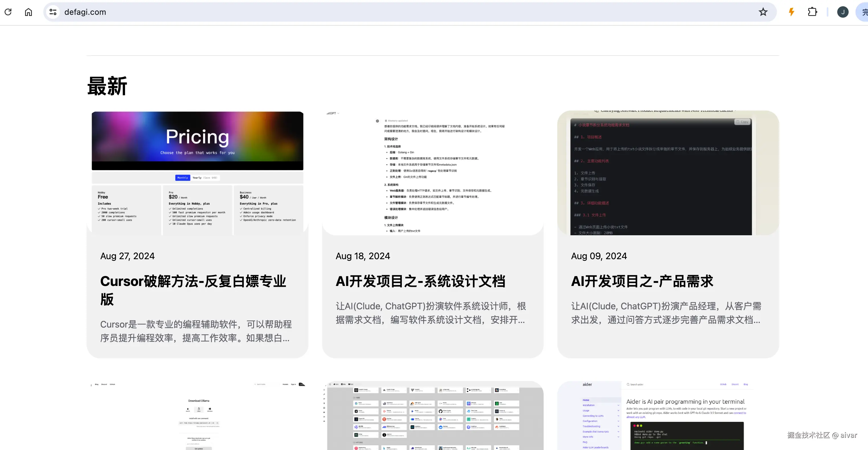Select Models in the Ollama thumbnail navigation
Image resolution: width=868 pixels, height=450 pixels.
(285, 384)
